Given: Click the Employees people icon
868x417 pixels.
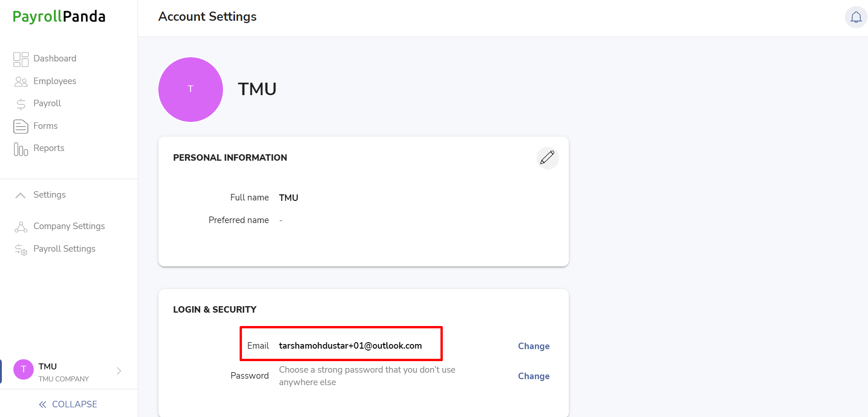Looking at the screenshot, I should [21, 82].
